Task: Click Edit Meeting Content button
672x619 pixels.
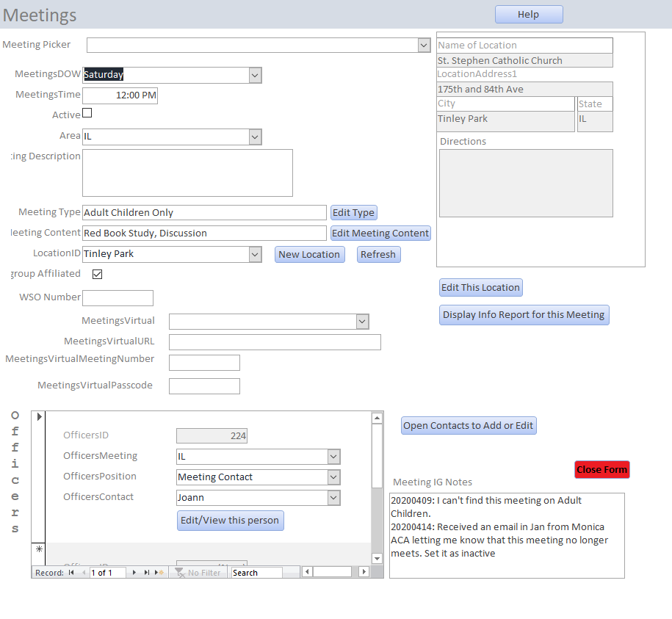Action: pos(380,234)
